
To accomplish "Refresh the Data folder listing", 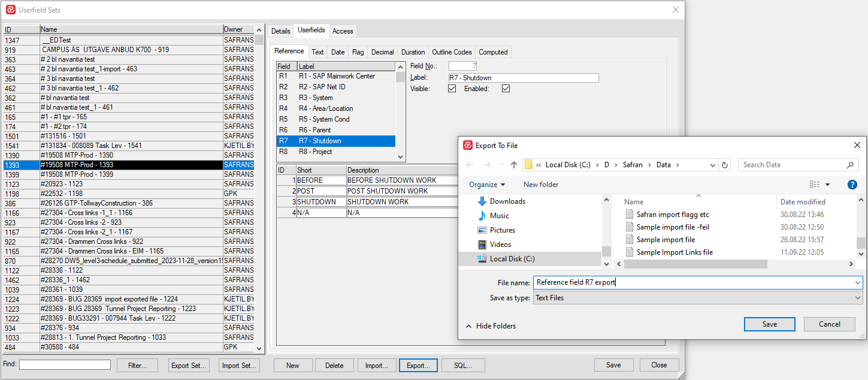I will 725,165.
